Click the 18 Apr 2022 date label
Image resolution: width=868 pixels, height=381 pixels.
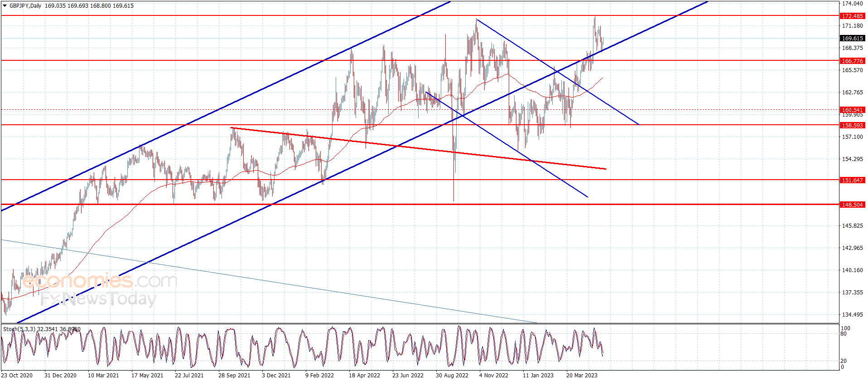364,375
